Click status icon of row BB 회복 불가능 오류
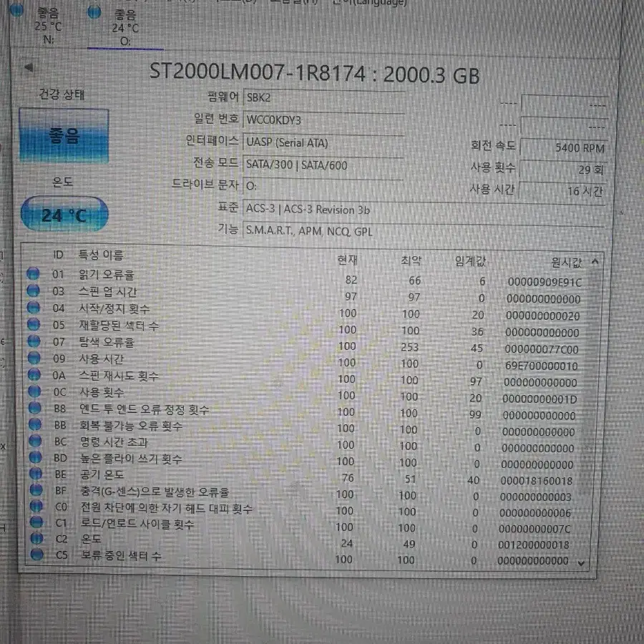The height and width of the screenshot is (644, 644). click(x=35, y=424)
